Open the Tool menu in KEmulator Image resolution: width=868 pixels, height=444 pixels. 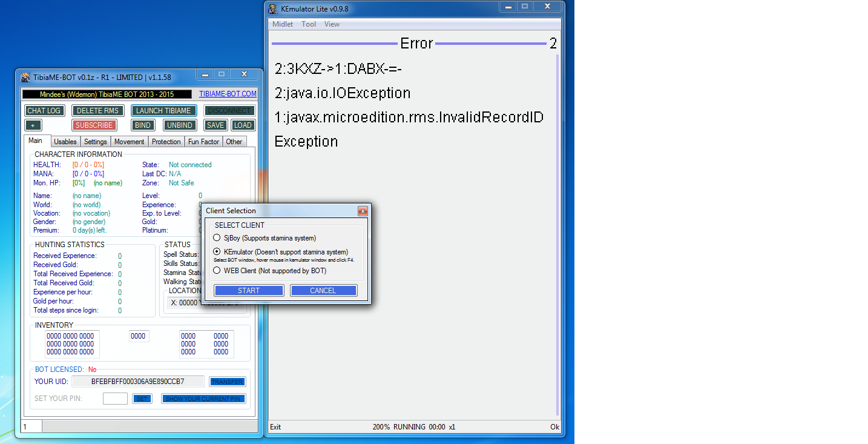pyautogui.click(x=309, y=24)
